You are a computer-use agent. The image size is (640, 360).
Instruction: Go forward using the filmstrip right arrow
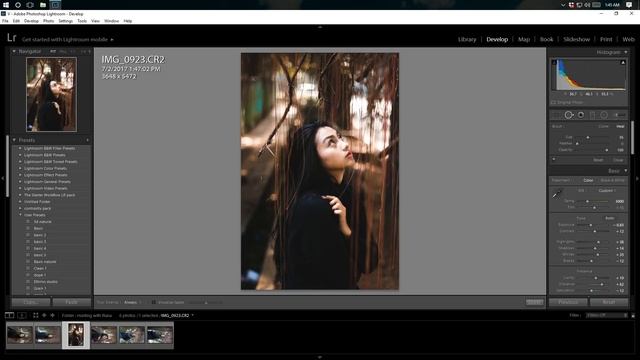tap(52, 315)
